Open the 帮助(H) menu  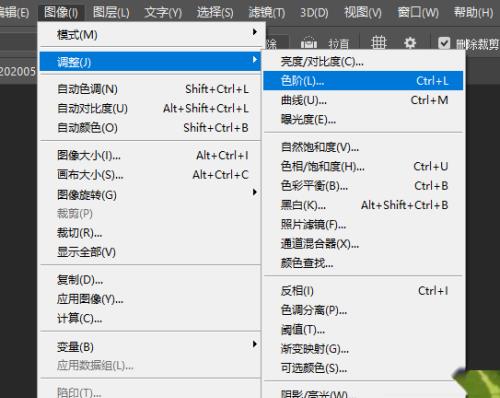pyautogui.click(x=473, y=13)
